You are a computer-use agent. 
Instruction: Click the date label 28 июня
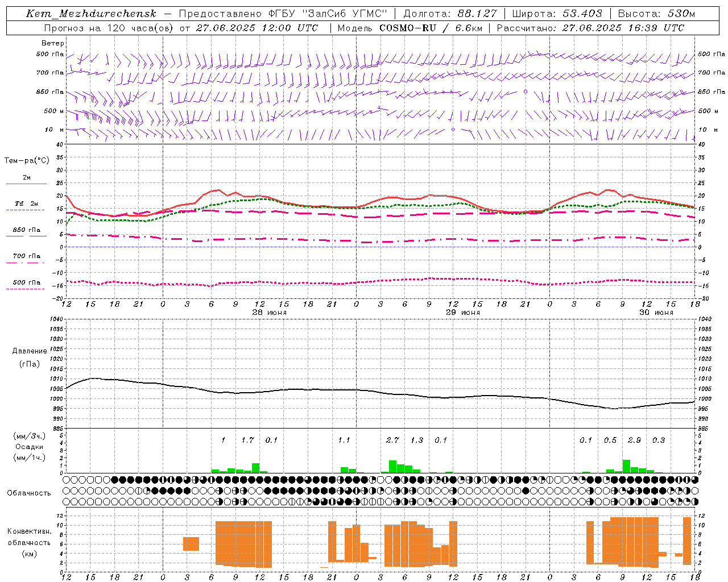click(x=270, y=313)
